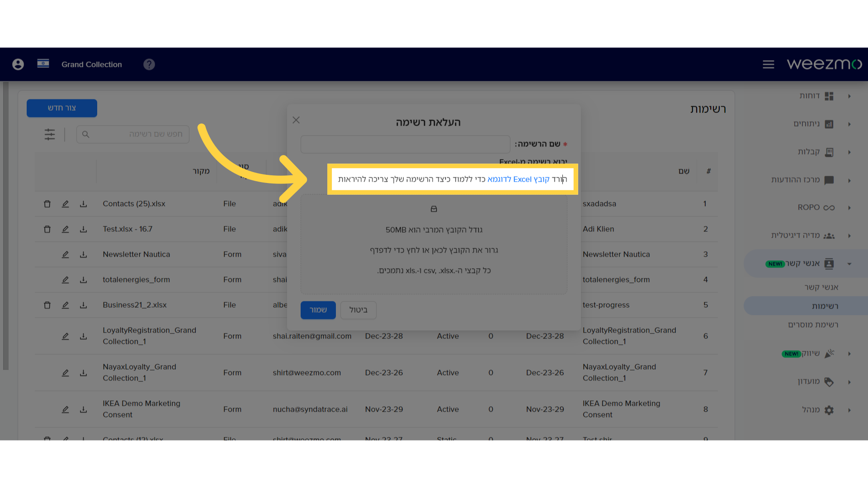The height and width of the screenshot is (488, 868).
Task: Edit the Business21_2.xlsx list
Action: click(65, 305)
